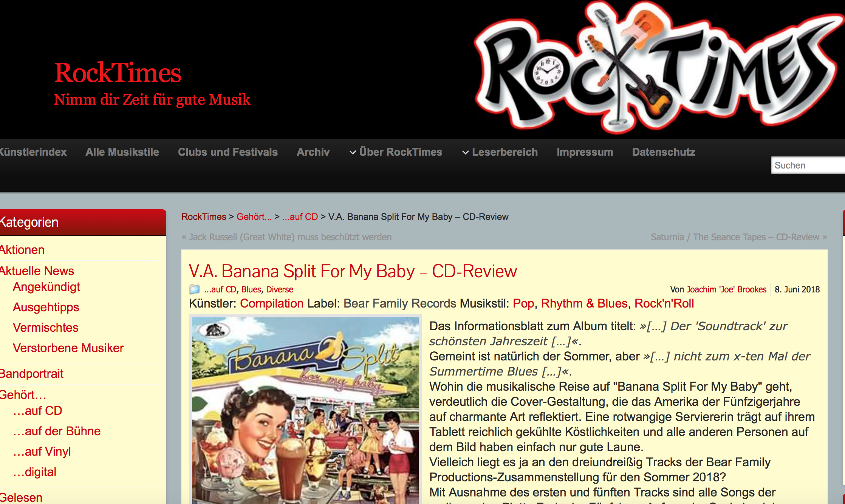Open the Bandportrait category
Viewport: 845px width, 504px height.
tap(31, 374)
